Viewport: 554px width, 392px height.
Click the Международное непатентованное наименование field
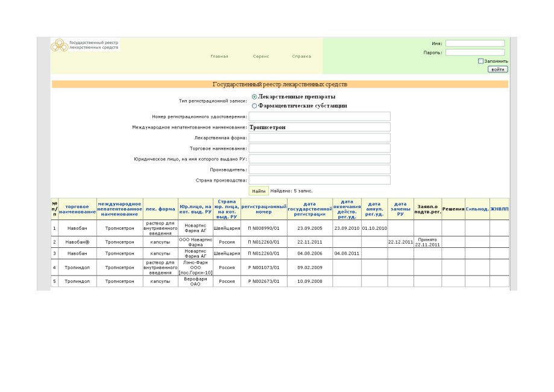[x=319, y=127]
